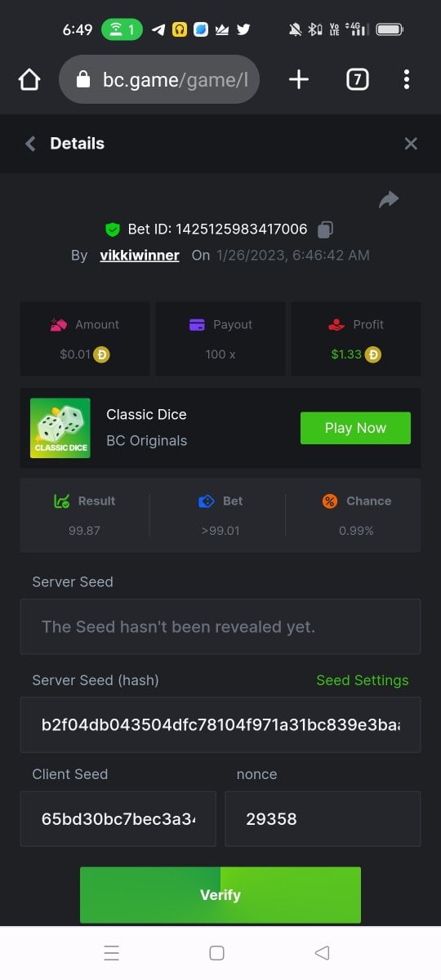This screenshot has height=980, width=441.
Task: Tap the Android recent apps menu icon
Action: pos(112,953)
